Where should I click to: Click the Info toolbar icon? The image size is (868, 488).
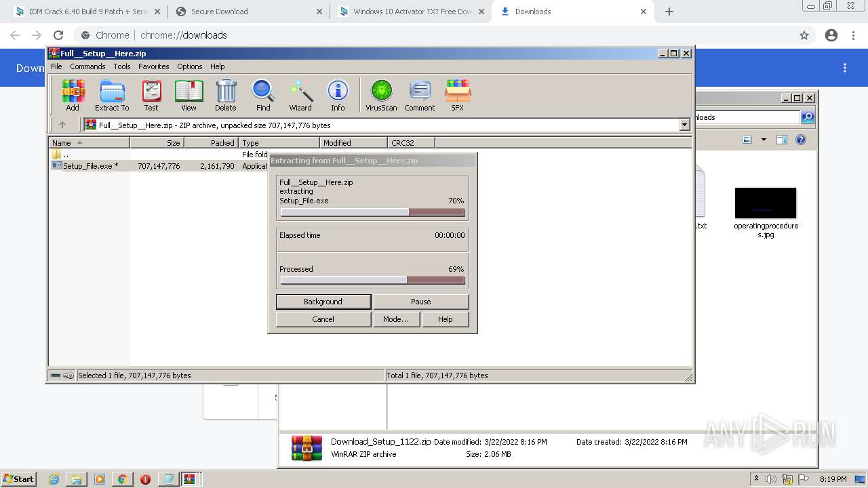(x=338, y=95)
